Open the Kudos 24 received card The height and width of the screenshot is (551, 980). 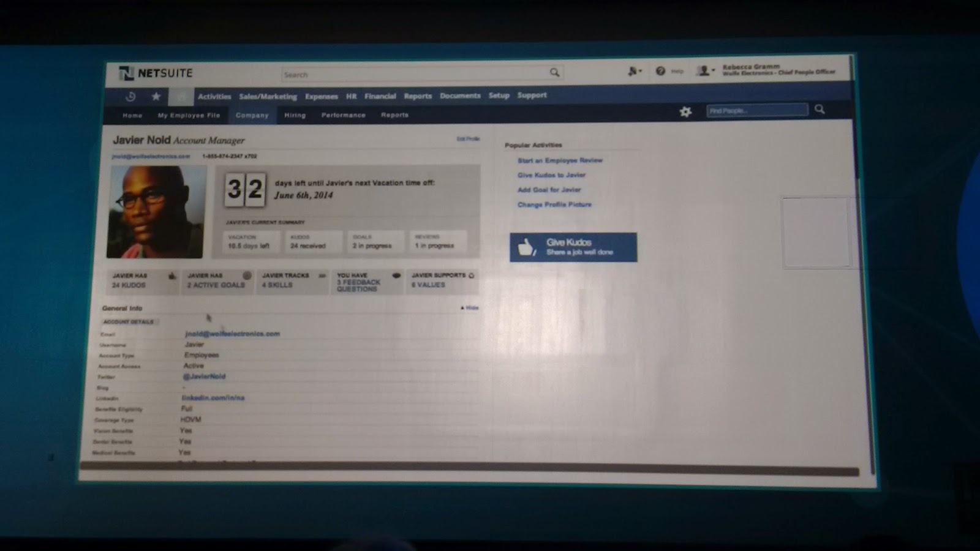tap(313, 241)
